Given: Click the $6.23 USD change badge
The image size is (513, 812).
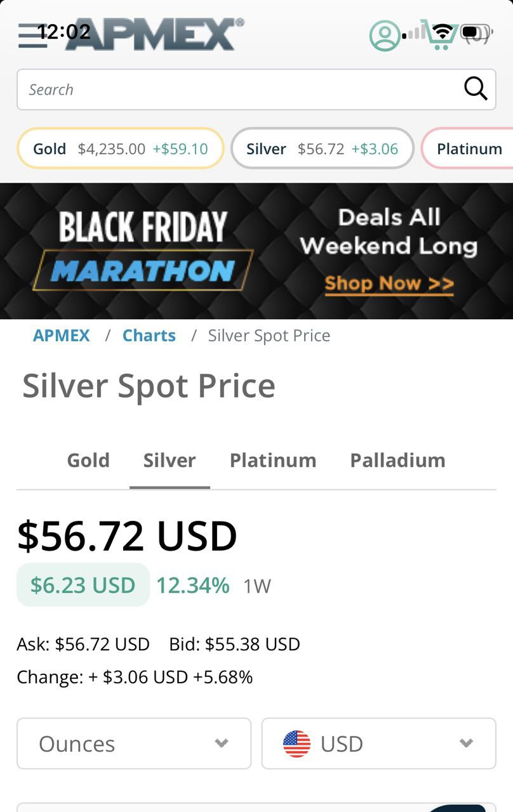Looking at the screenshot, I should [x=83, y=585].
